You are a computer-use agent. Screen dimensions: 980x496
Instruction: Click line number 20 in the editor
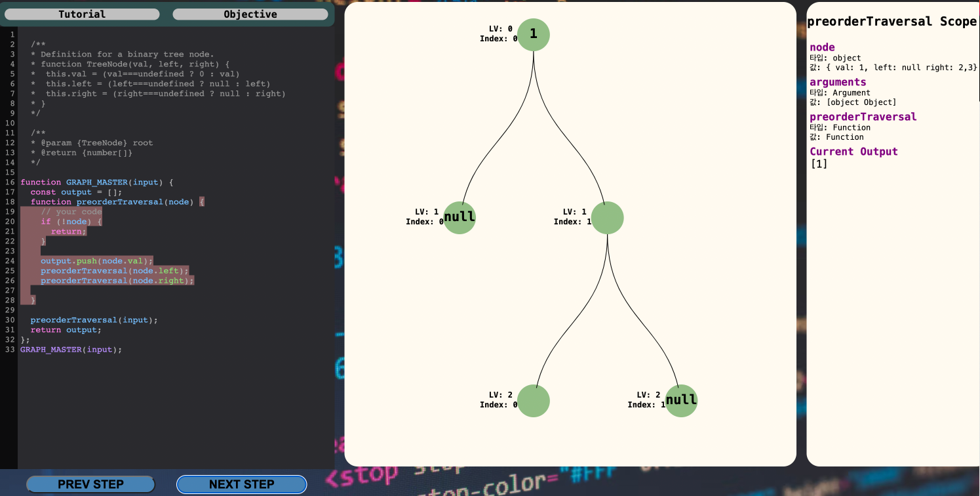[9, 221]
